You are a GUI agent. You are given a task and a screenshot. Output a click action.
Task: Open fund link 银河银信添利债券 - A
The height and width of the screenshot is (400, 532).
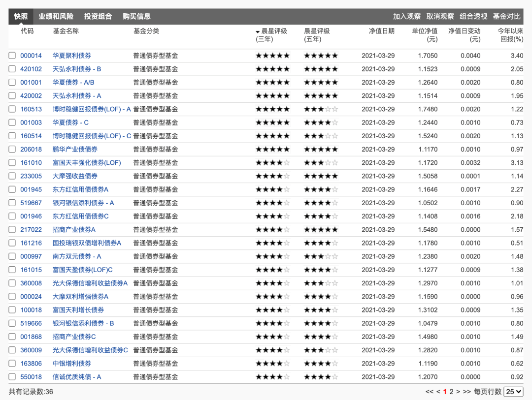point(83,203)
